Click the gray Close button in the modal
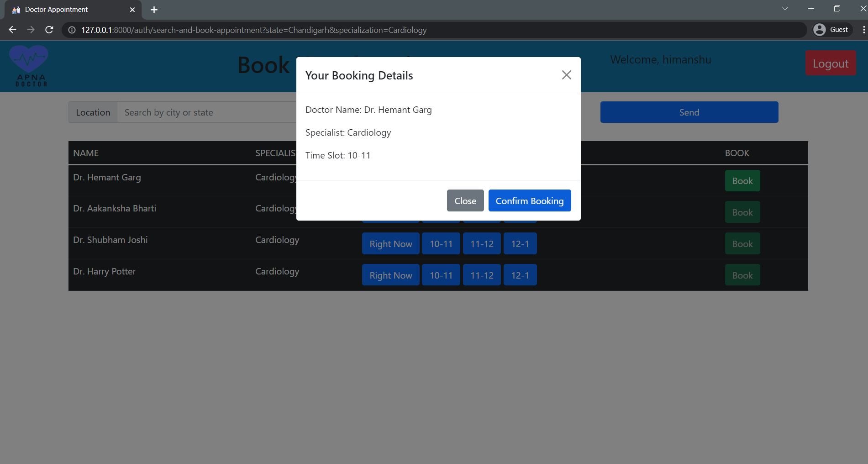 [x=465, y=200]
